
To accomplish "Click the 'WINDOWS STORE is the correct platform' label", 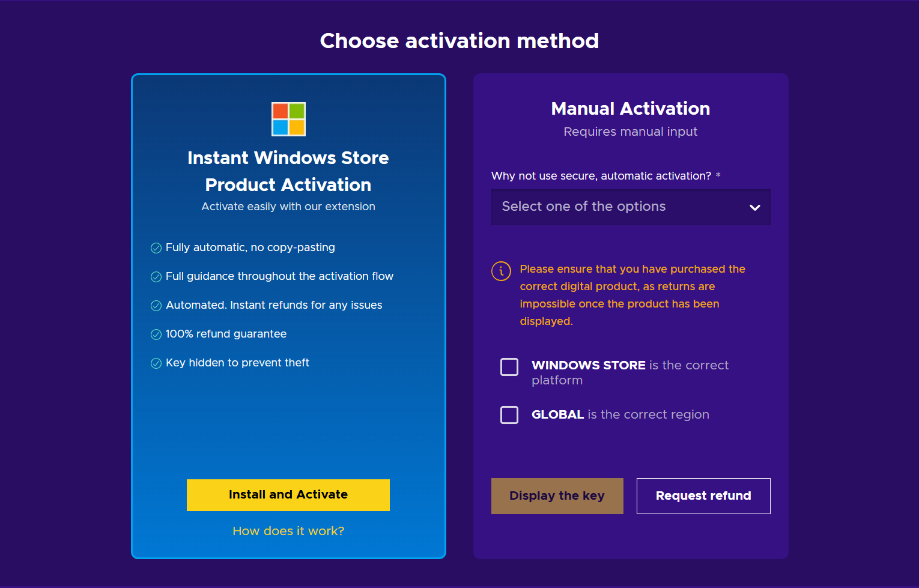I will (629, 372).
